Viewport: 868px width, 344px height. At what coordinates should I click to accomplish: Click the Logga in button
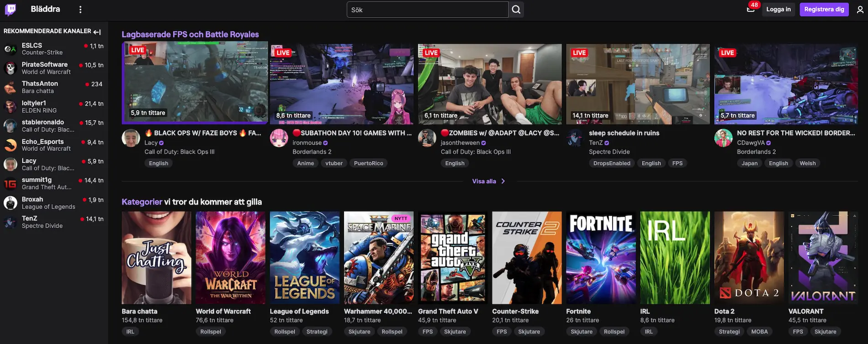(x=778, y=9)
